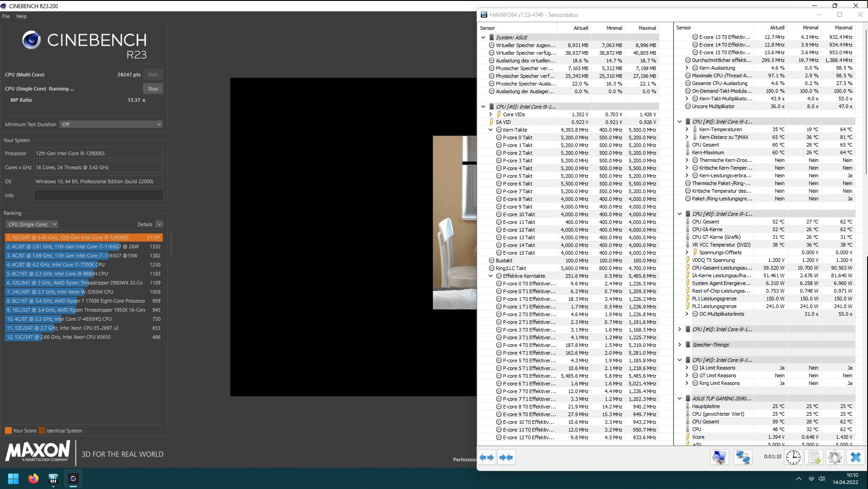Select P-core 6 T0 Effektiver row
The width and height of the screenshot is (868, 489).
(x=569, y=376)
